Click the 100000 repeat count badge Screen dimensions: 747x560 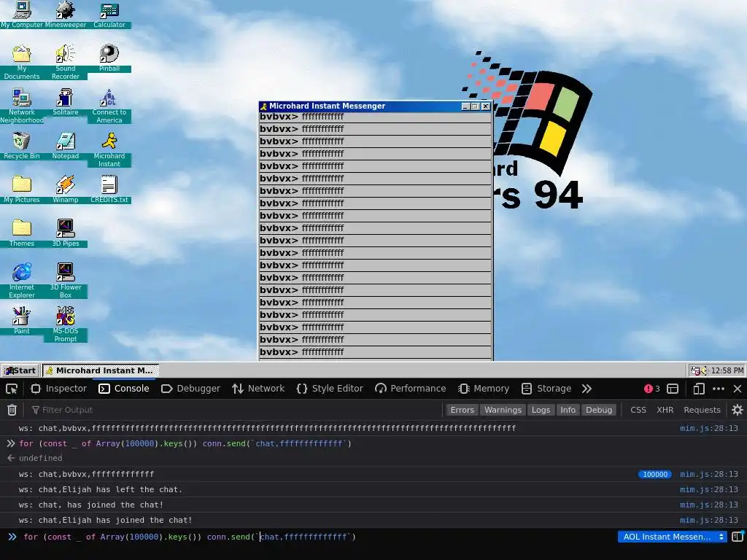point(654,474)
